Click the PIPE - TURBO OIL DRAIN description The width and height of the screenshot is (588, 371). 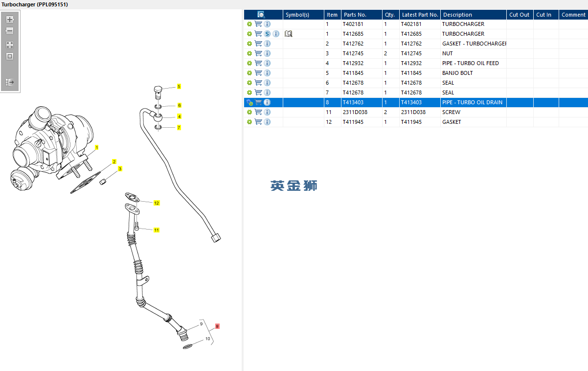point(473,102)
